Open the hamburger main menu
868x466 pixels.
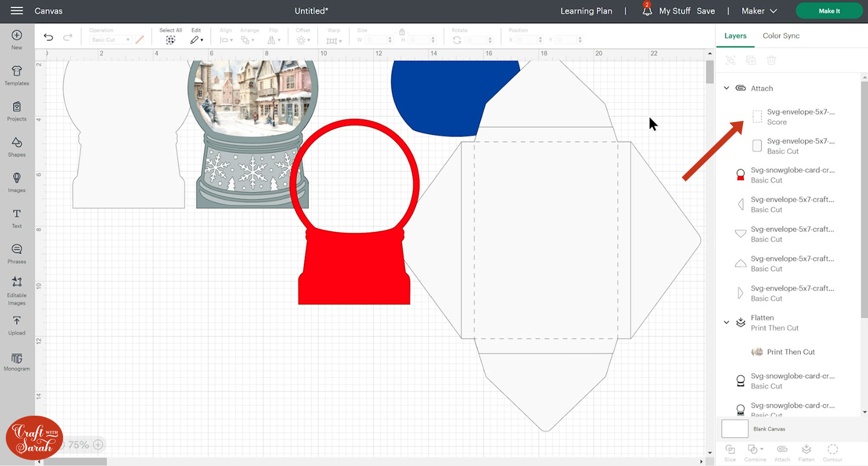click(x=17, y=11)
